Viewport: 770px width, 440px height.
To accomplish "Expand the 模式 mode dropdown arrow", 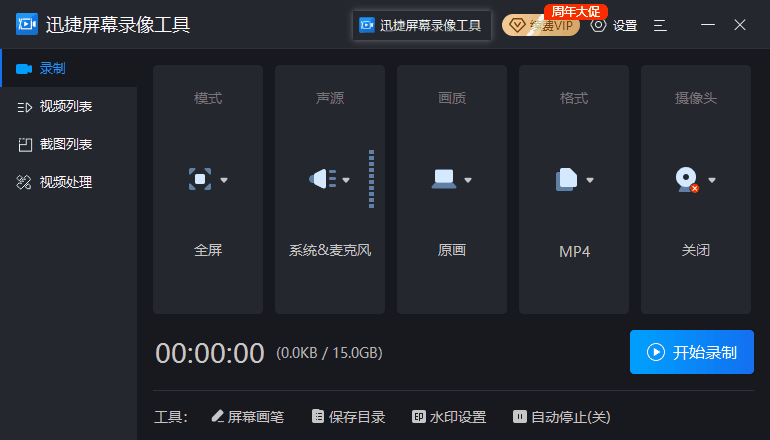I will [224, 180].
